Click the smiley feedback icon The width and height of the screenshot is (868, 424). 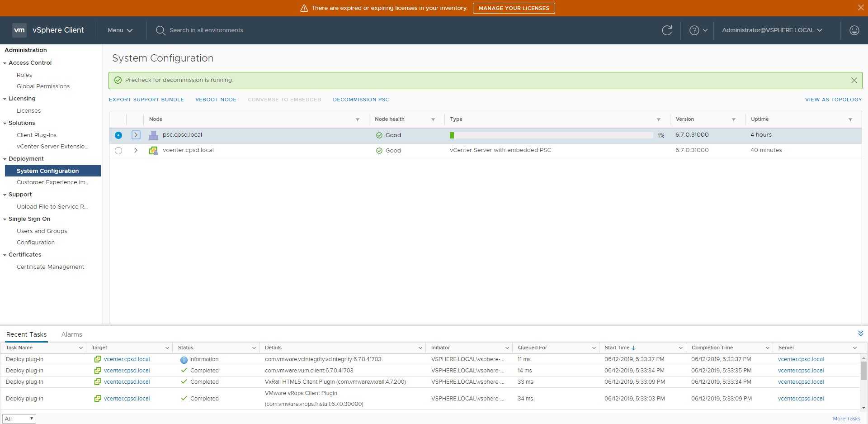pos(854,30)
